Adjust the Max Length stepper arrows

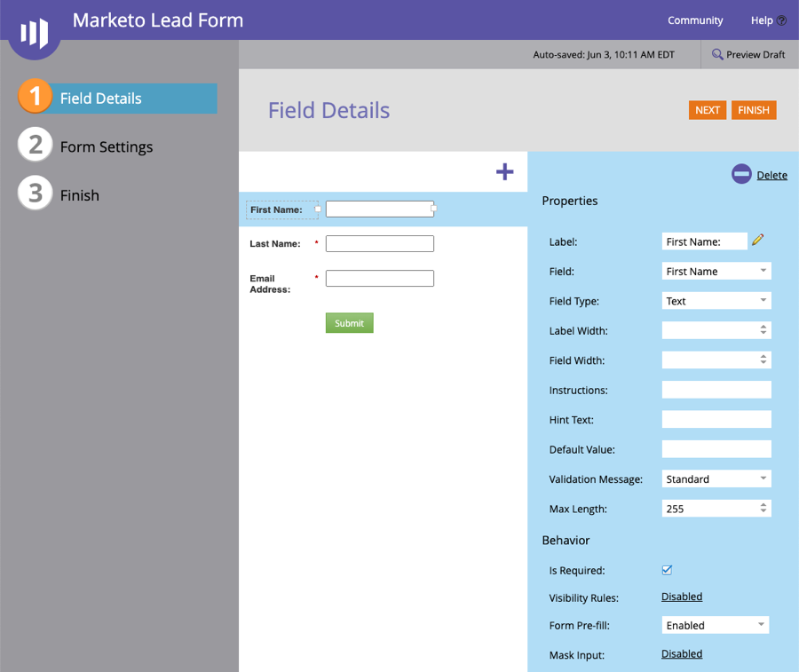[763, 509]
